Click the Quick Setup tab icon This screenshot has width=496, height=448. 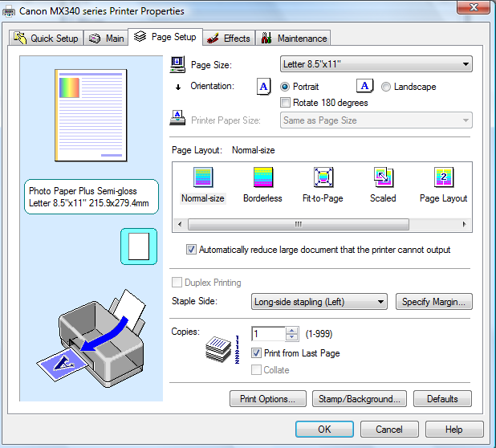pos(20,39)
